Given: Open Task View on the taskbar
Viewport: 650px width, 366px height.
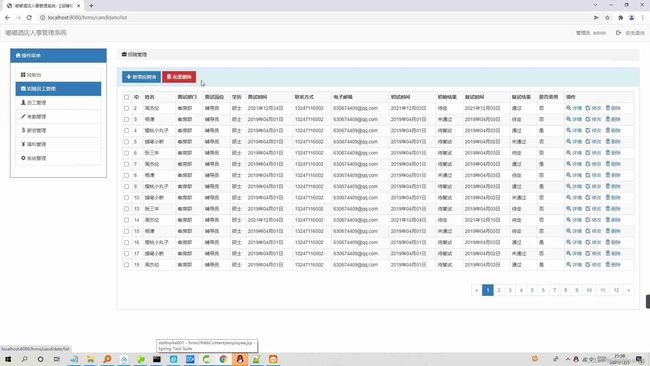Looking at the screenshot, I should pos(57,359).
